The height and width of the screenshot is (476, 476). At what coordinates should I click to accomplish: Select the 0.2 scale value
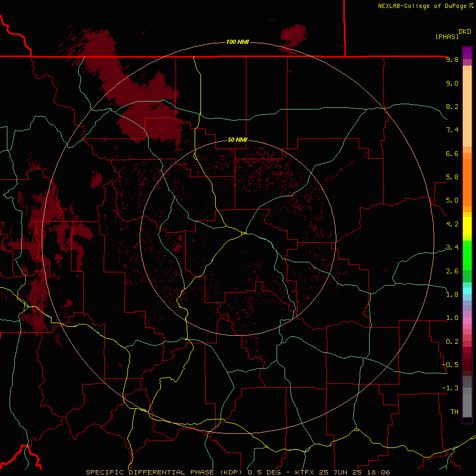click(x=452, y=342)
